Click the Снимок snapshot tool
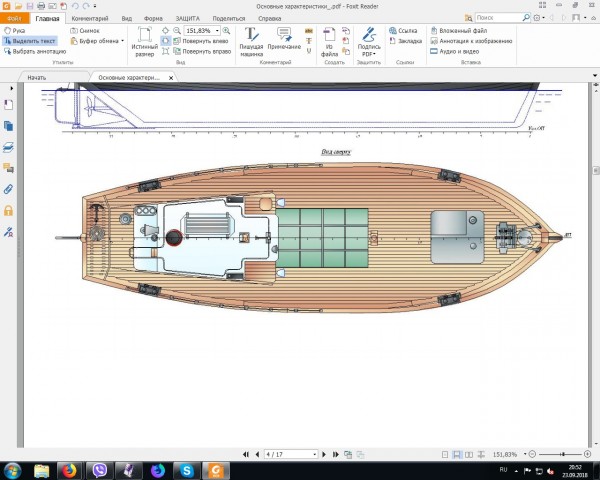The image size is (600, 480). (87, 31)
